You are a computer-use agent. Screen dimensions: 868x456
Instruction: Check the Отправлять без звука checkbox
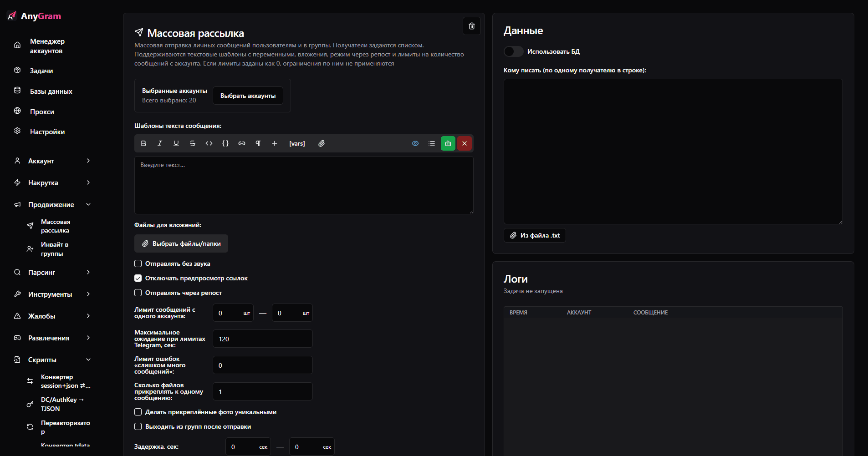pyautogui.click(x=138, y=263)
